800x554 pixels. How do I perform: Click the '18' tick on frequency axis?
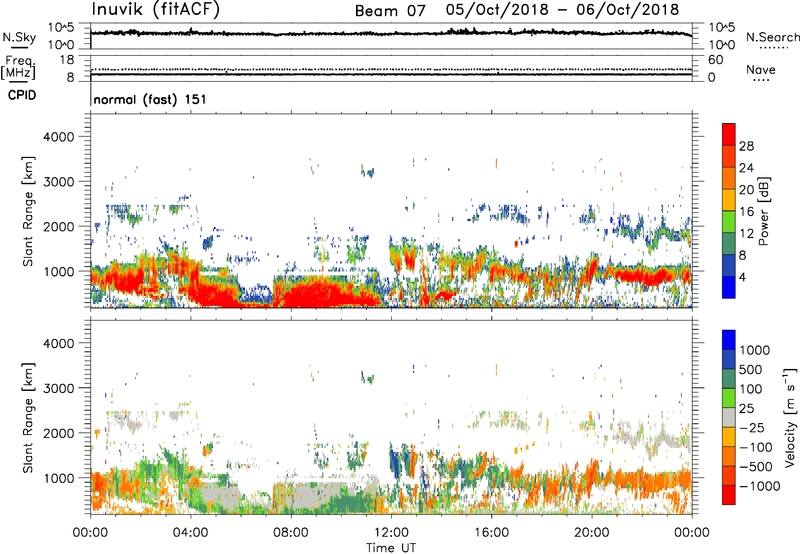pos(67,60)
